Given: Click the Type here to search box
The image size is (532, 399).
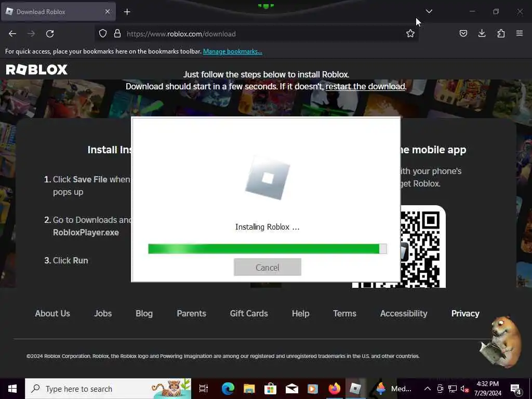Looking at the screenshot, I should pyautogui.click(x=108, y=389).
